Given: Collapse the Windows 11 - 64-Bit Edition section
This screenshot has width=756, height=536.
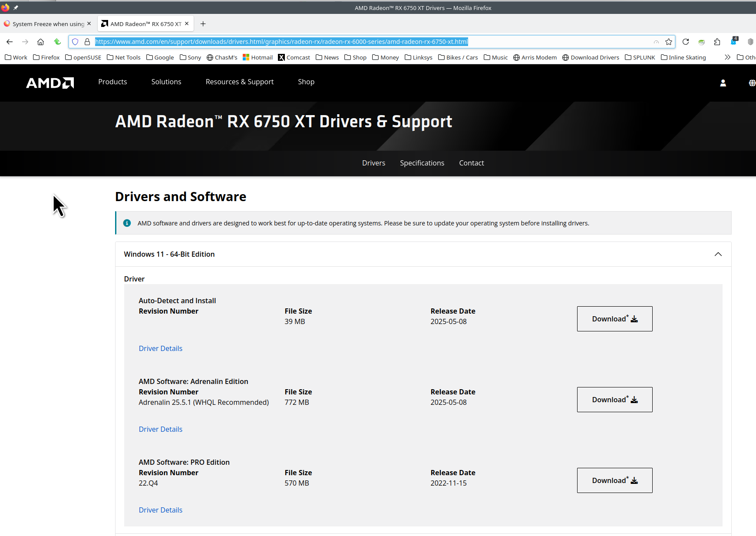Looking at the screenshot, I should [718, 254].
